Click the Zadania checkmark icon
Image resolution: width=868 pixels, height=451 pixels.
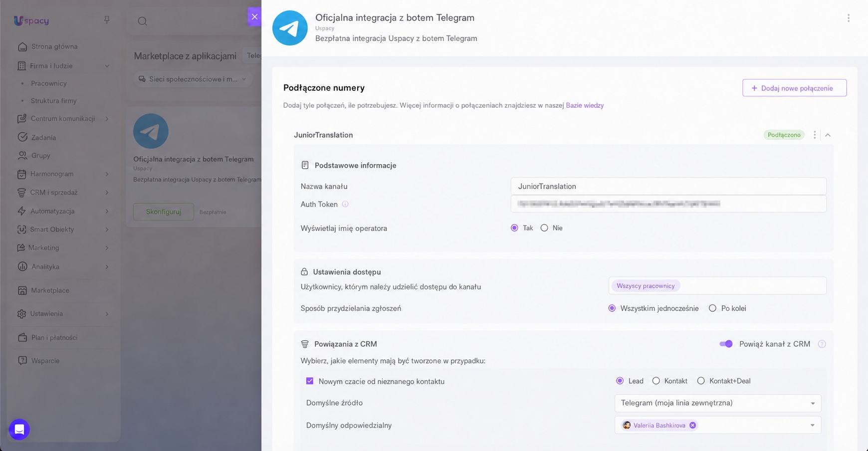click(22, 137)
